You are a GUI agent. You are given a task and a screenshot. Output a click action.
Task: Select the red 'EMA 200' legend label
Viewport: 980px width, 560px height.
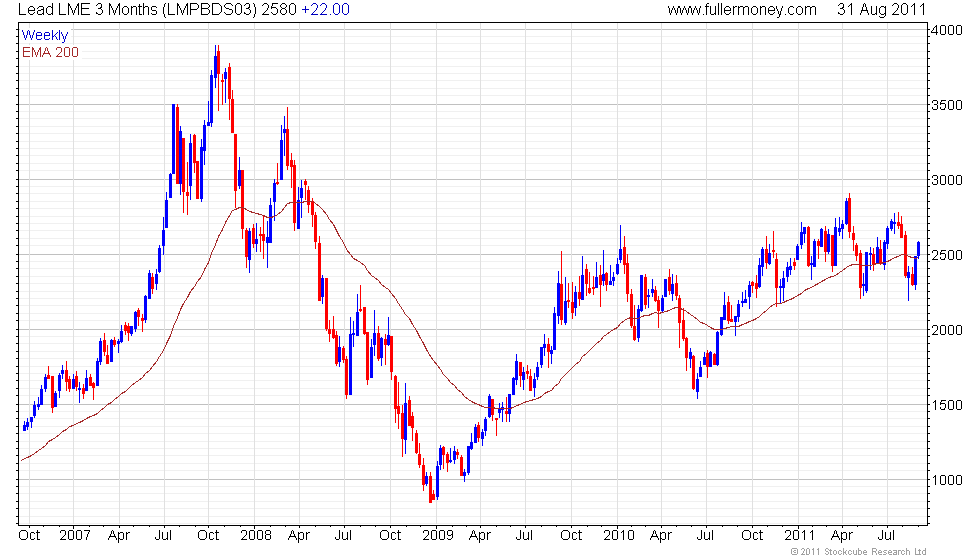pos(50,52)
